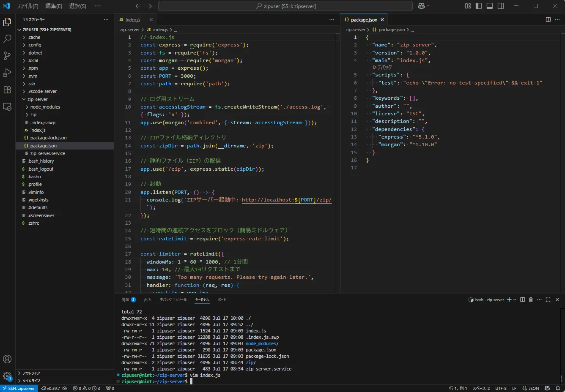
Task: Open the Source Control view
Action: 7,56
